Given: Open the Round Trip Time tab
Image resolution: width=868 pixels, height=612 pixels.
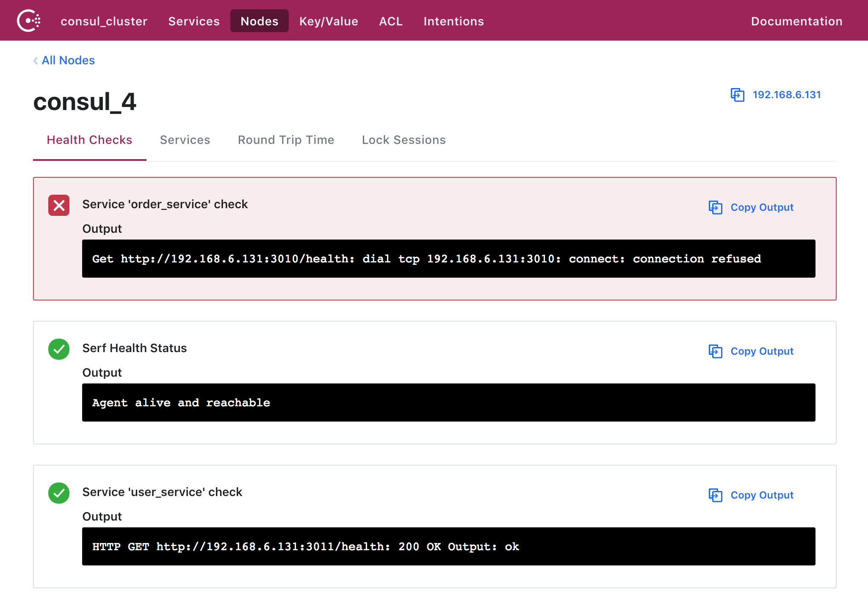Looking at the screenshot, I should point(286,140).
